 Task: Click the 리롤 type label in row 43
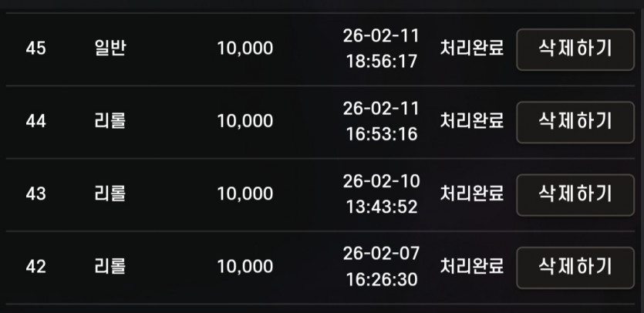click(110, 194)
